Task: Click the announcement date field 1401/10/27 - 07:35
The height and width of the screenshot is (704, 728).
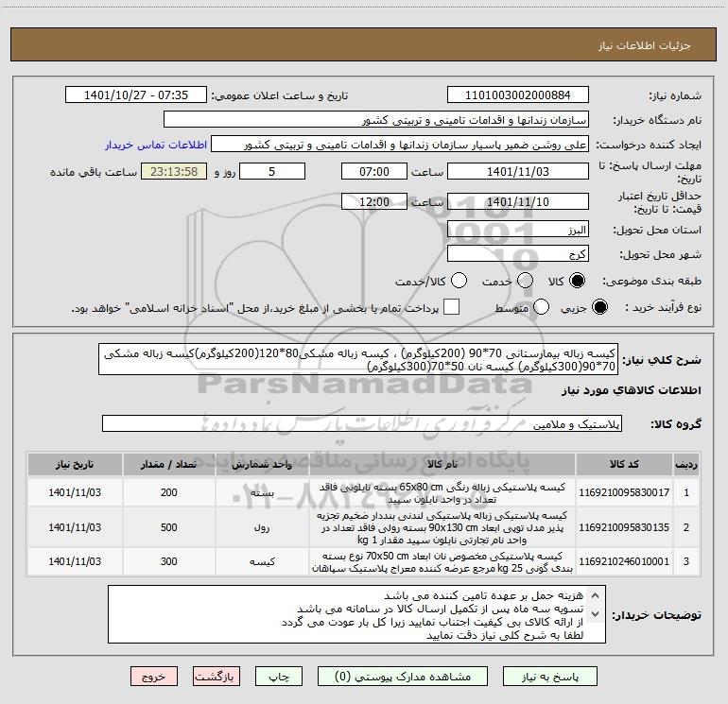Action: (x=136, y=95)
